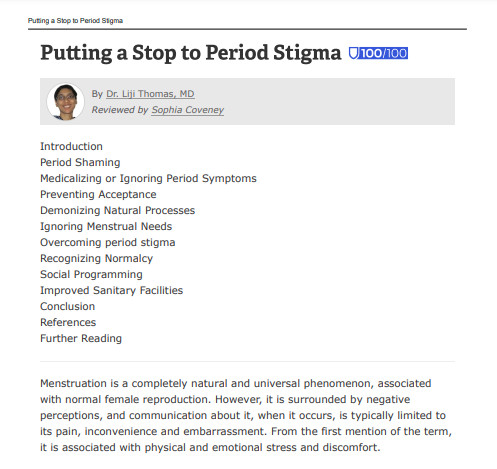
Task: Go to the References section
Action: pyautogui.click(x=68, y=322)
